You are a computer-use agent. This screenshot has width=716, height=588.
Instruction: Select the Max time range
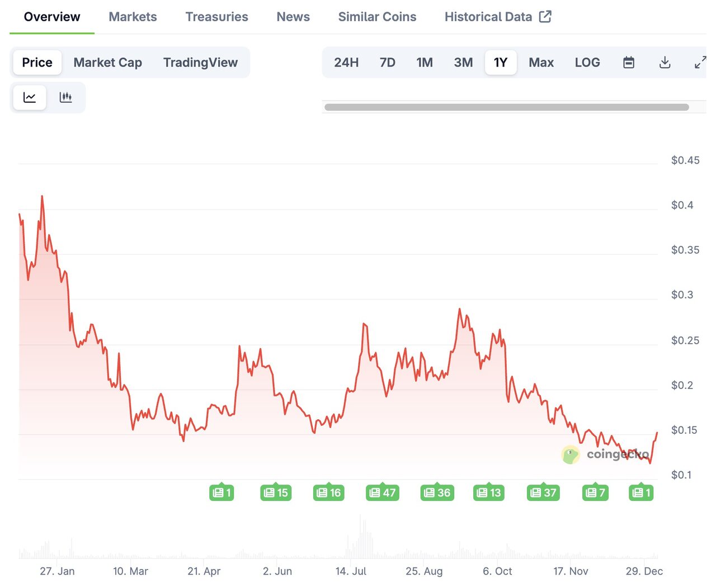click(541, 63)
